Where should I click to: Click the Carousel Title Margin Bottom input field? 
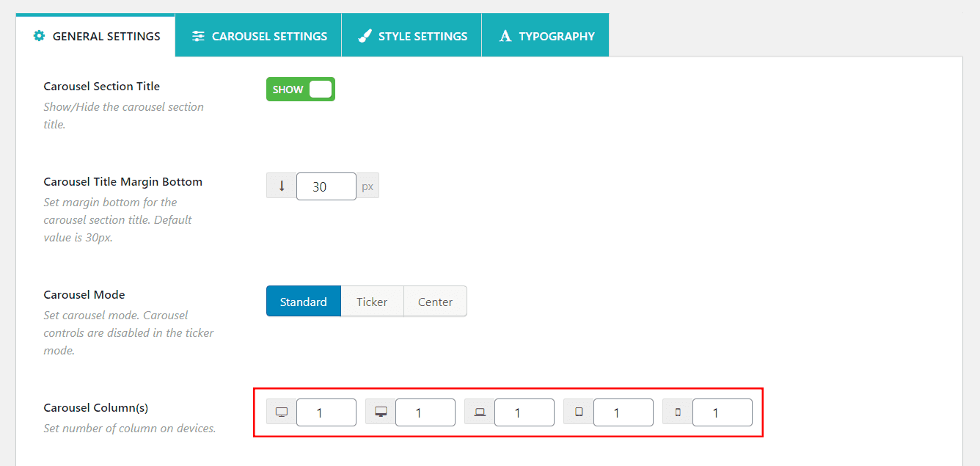coord(326,186)
